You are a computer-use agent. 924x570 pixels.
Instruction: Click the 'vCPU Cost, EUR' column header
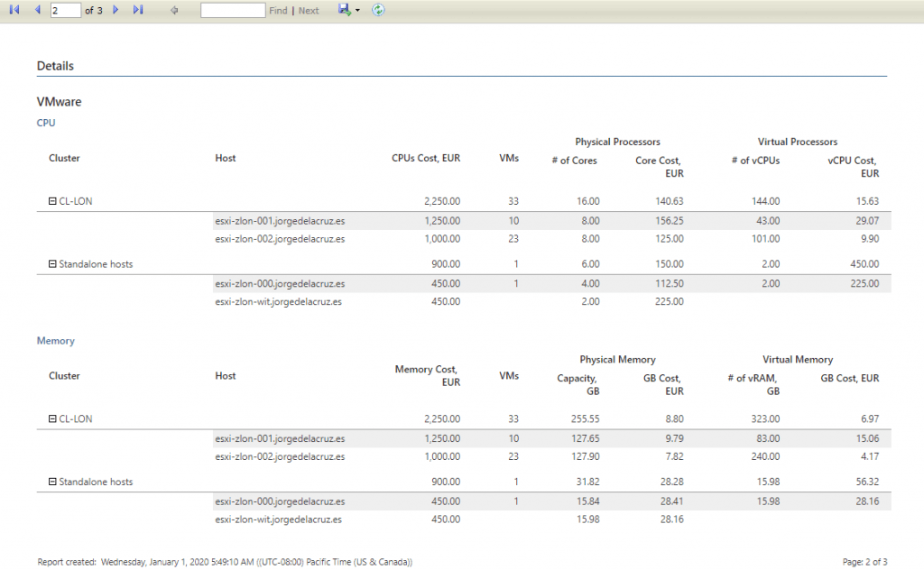(x=854, y=167)
